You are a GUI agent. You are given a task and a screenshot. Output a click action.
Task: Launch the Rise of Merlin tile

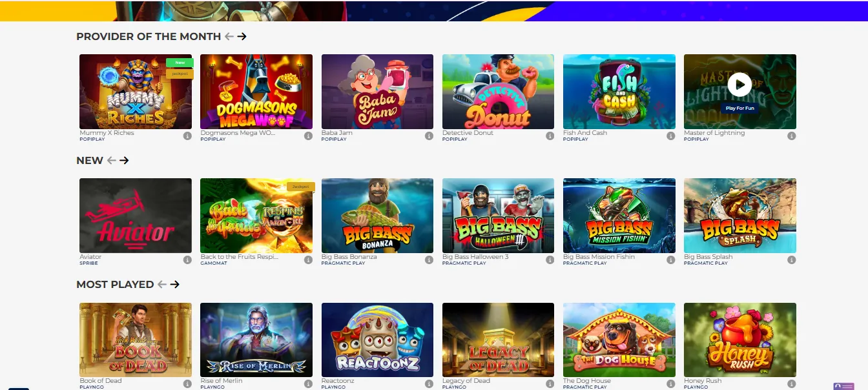pyautogui.click(x=256, y=340)
